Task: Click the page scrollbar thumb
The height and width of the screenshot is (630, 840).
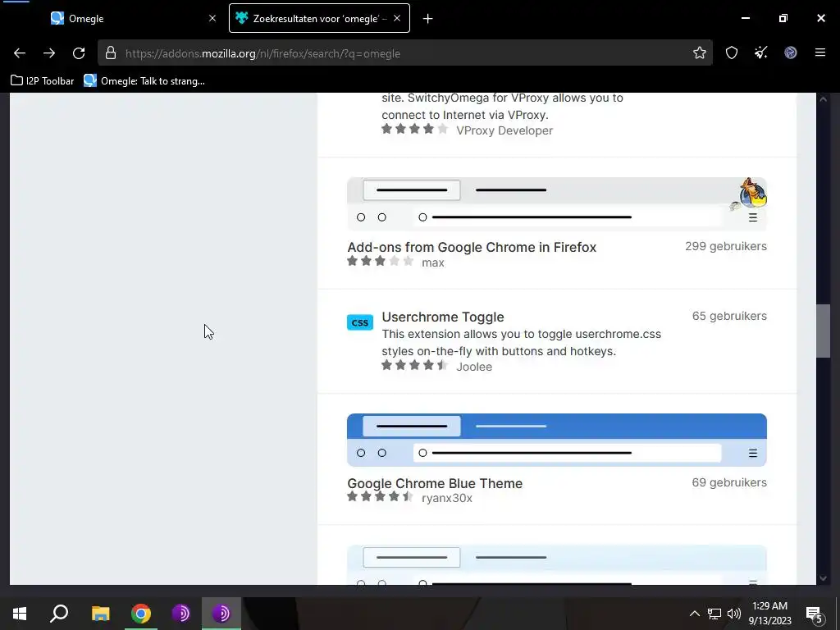Action: coord(823,331)
